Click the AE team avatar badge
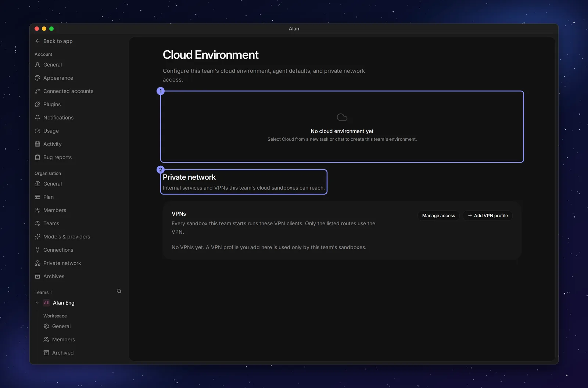The image size is (588, 388). pos(46,303)
